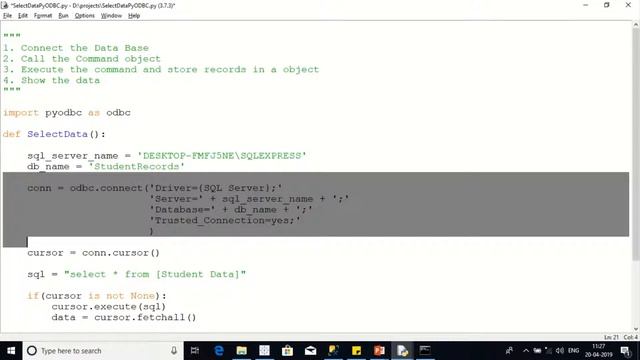Click the microphone icon in the search box
Image resolution: width=640 pixels, height=360 pixels.
174,351
